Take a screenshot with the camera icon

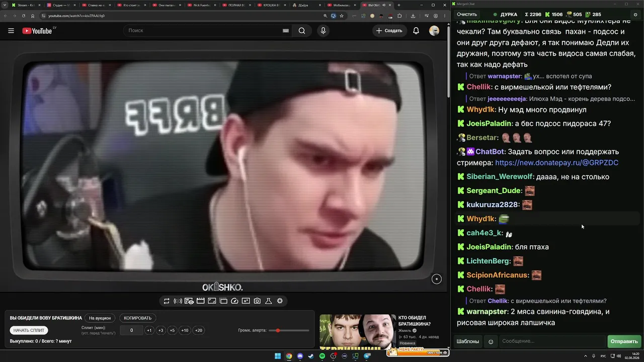[x=257, y=301]
